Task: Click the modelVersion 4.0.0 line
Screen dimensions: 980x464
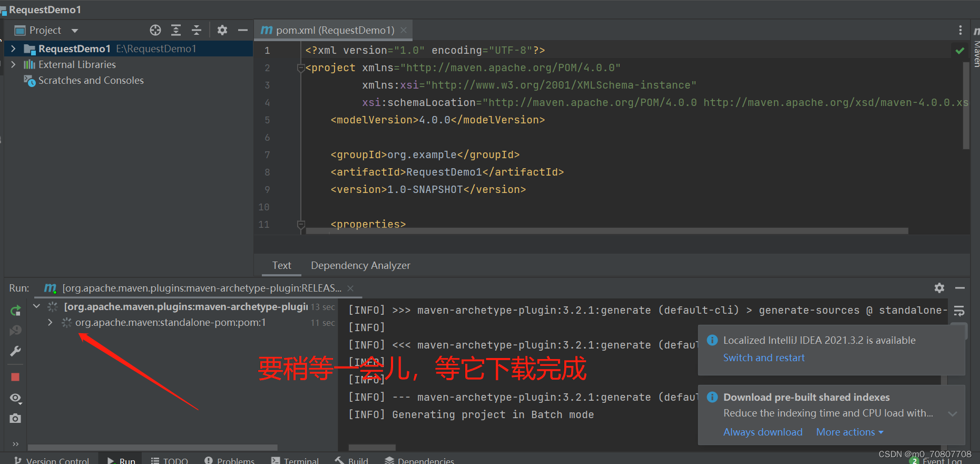Action: pos(437,120)
